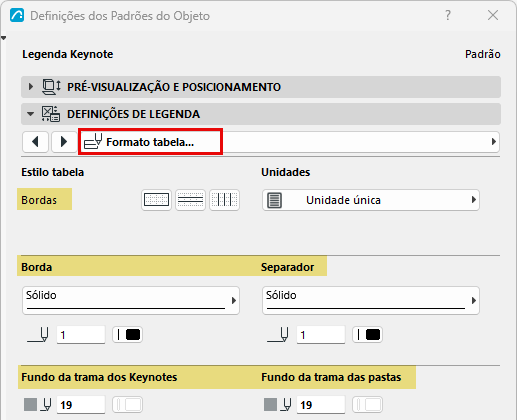The width and height of the screenshot is (517, 420).
Task: Click the Archicad logo icon in title bar
Action: pyautogui.click(x=17, y=15)
